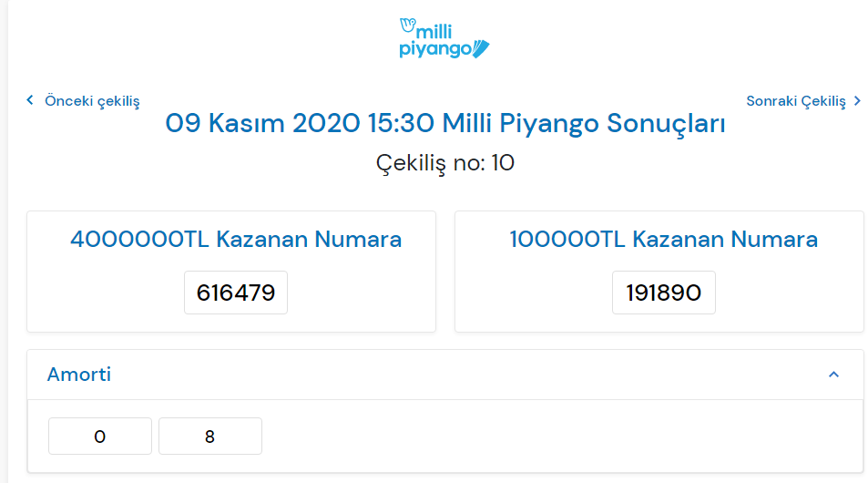Select the Amorti number 0 box
868x483 pixels.
pyautogui.click(x=100, y=437)
